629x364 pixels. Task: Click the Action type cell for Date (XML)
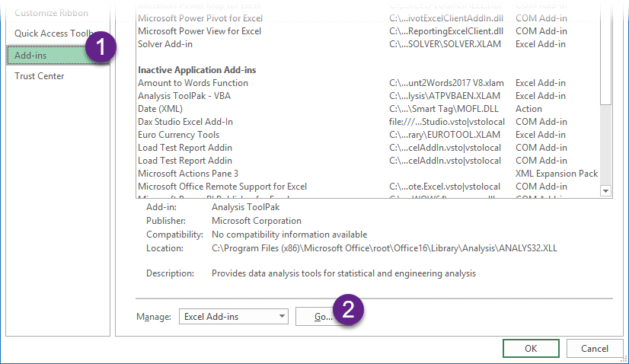coord(528,109)
